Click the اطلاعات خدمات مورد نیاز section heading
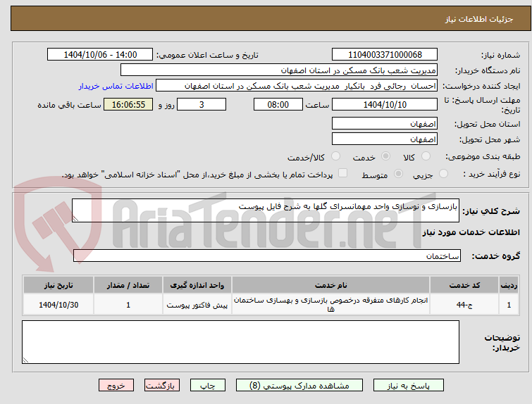The width and height of the screenshot is (532, 404). pos(471,232)
